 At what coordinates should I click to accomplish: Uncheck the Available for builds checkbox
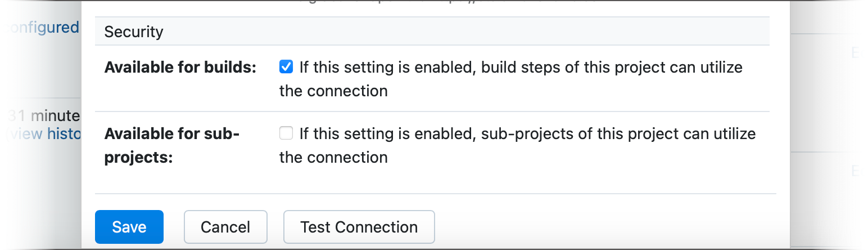(286, 68)
